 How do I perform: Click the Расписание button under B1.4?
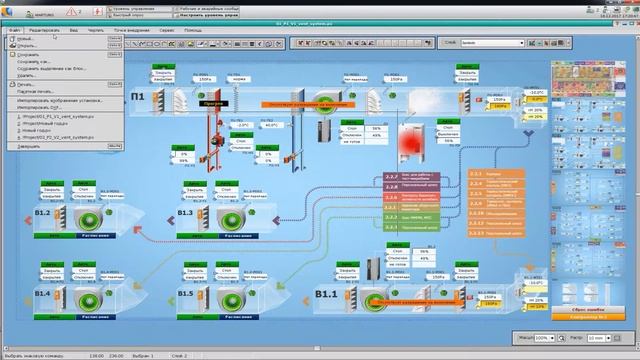coord(96,317)
